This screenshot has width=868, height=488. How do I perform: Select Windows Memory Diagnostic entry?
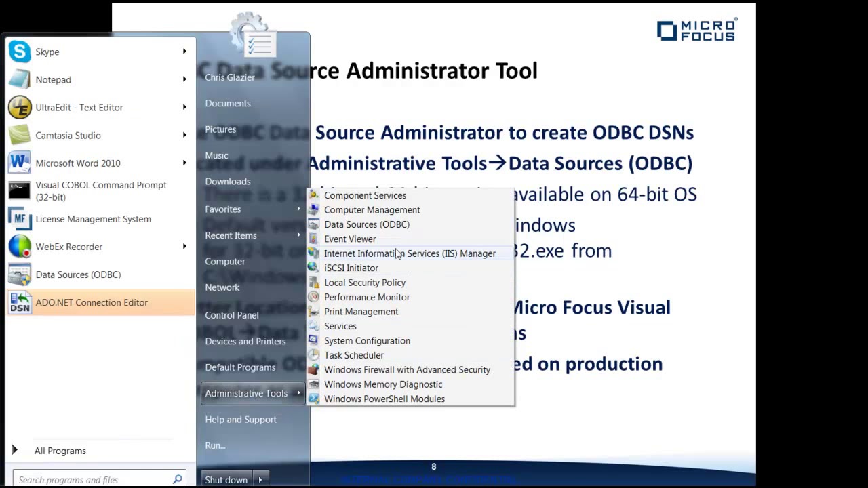[383, 384]
